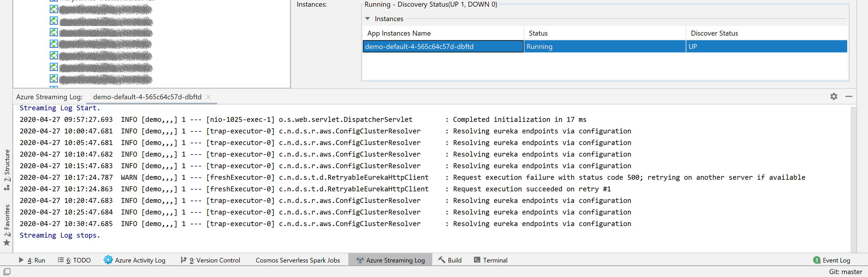This screenshot has height=277, width=868.
Task: Hide the Azure Streaming Log panel
Action: (849, 96)
